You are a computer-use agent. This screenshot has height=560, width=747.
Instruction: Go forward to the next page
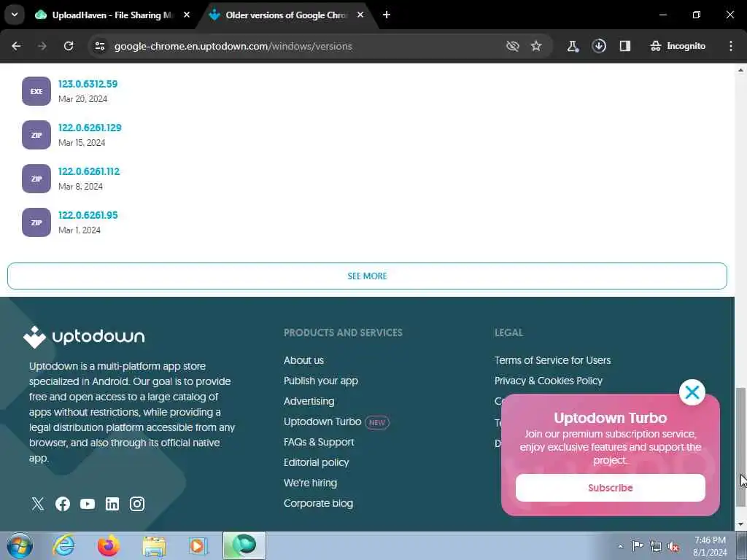(42, 46)
